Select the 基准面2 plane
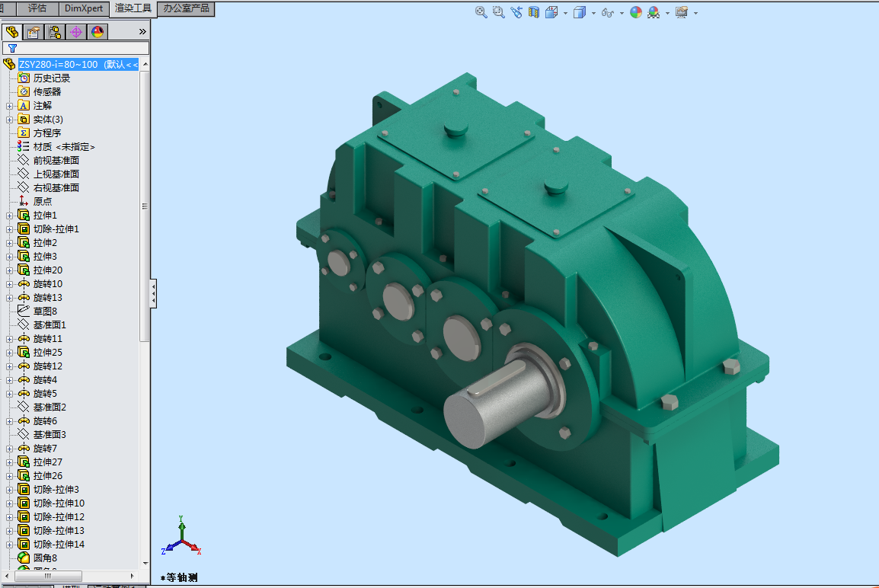The image size is (879, 588). point(50,407)
